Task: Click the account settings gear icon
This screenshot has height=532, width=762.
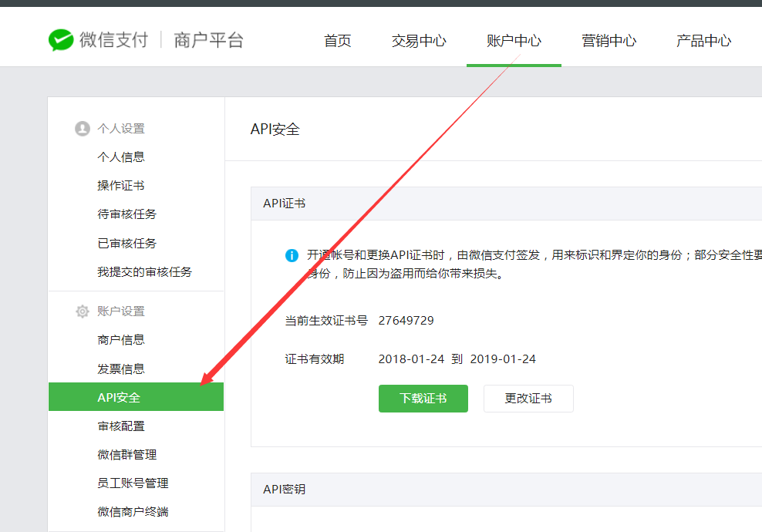Action: click(82, 311)
